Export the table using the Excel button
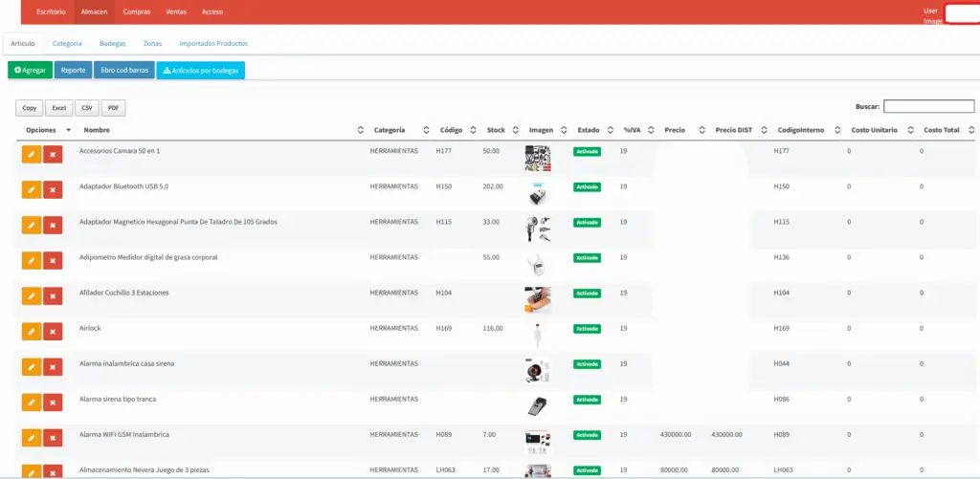 58,108
